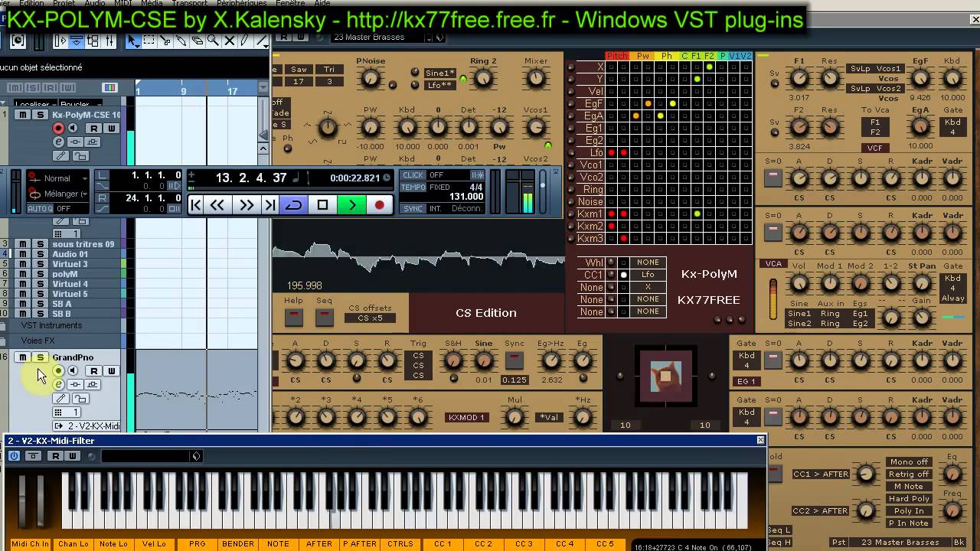Open the mixer from toolbar
Image resolution: width=980 pixels, height=551 pixels.
pyautogui.click(x=109, y=41)
